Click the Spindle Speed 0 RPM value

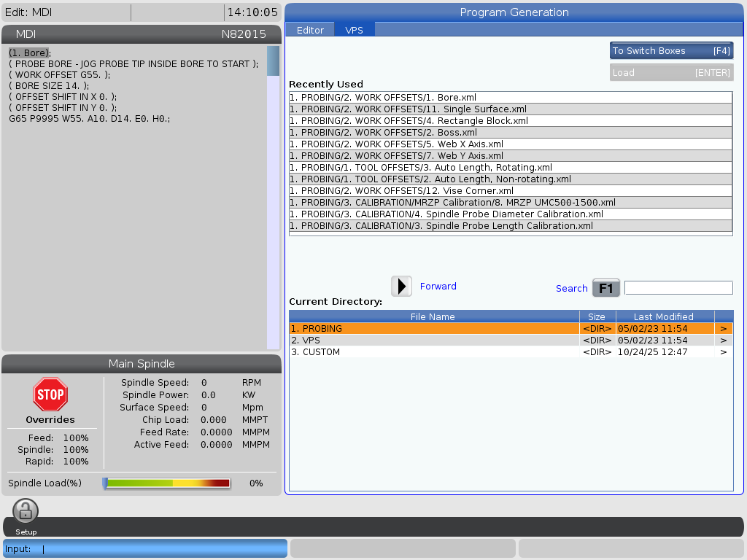point(204,383)
